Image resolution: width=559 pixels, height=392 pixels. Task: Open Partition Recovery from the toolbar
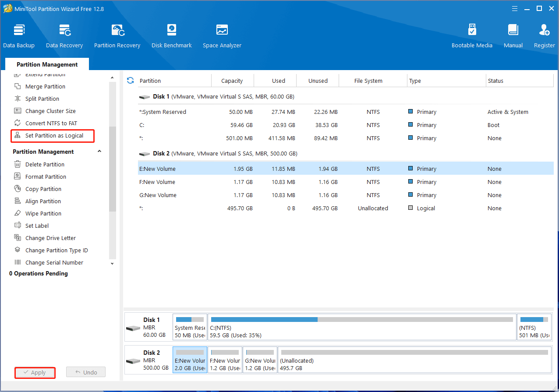(117, 36)
